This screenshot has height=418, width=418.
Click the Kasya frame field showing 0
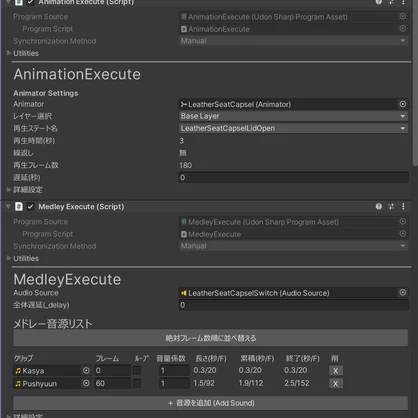[112, 371]
